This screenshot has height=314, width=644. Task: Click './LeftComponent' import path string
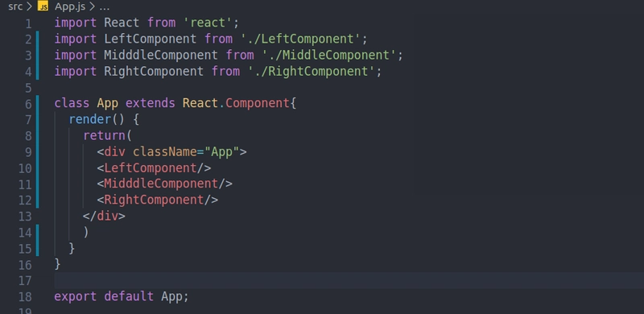pyautogui.click(x=300, y=39)
